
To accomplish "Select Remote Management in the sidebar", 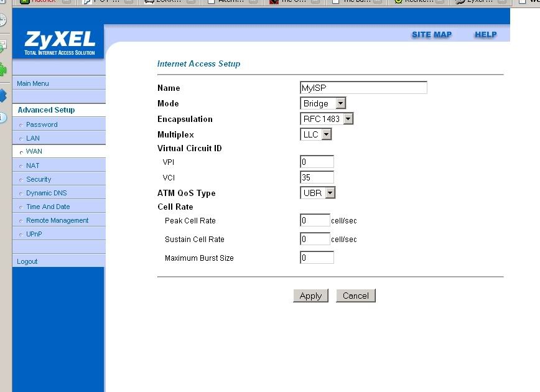I will click(x=57, y=220).
